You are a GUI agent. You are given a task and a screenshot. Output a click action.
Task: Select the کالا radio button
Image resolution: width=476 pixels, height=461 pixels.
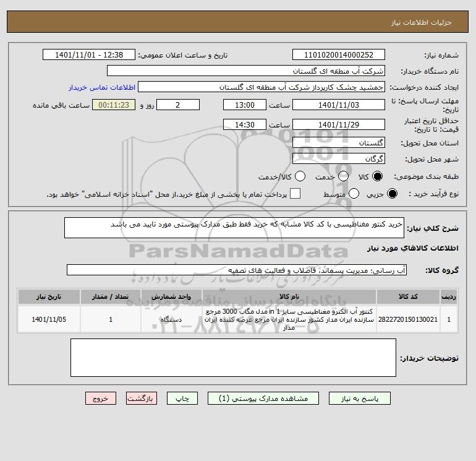click(377, 176)
